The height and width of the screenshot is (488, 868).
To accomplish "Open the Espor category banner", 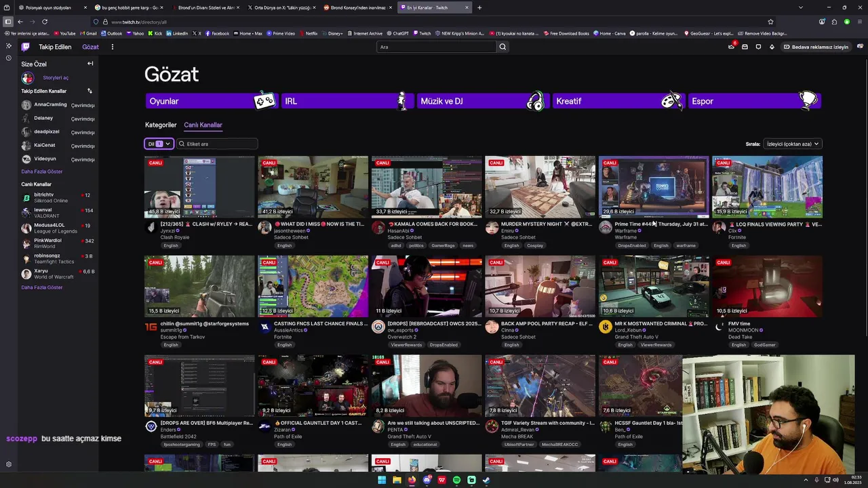I will click(x=754, y=101).
